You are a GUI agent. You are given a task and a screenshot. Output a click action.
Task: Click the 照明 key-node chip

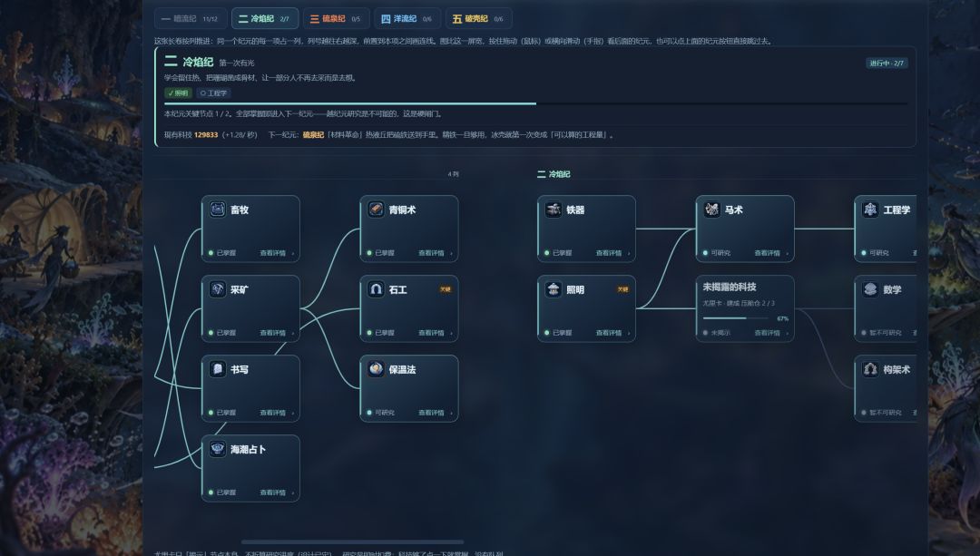178,93
